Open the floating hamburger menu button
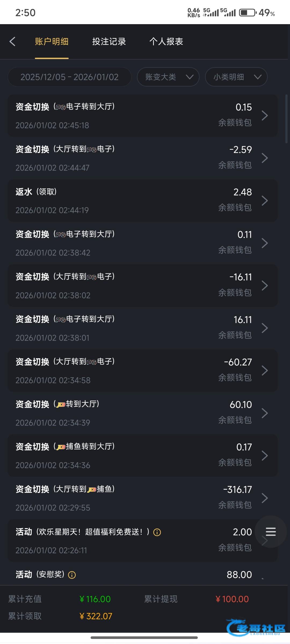 271,532
